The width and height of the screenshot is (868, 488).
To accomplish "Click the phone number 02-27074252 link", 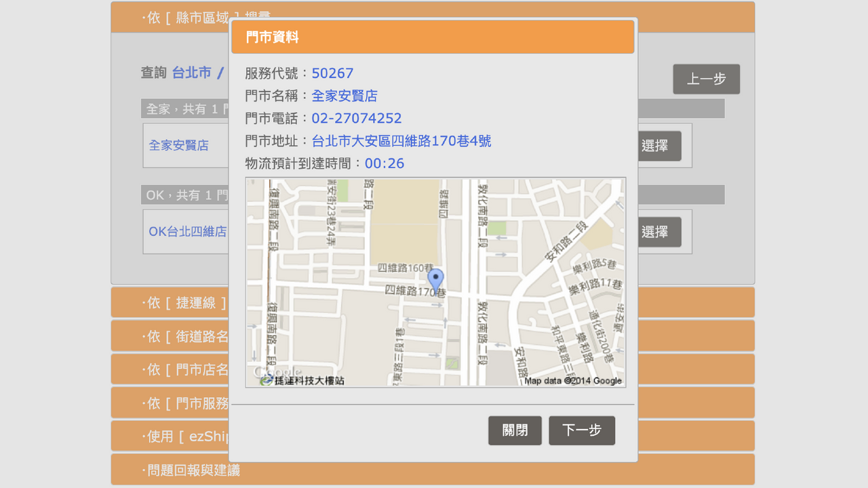I will (356, 118).
